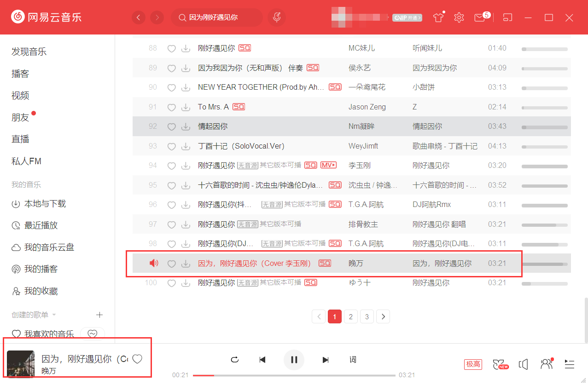Play previous track

pos(262,360)
